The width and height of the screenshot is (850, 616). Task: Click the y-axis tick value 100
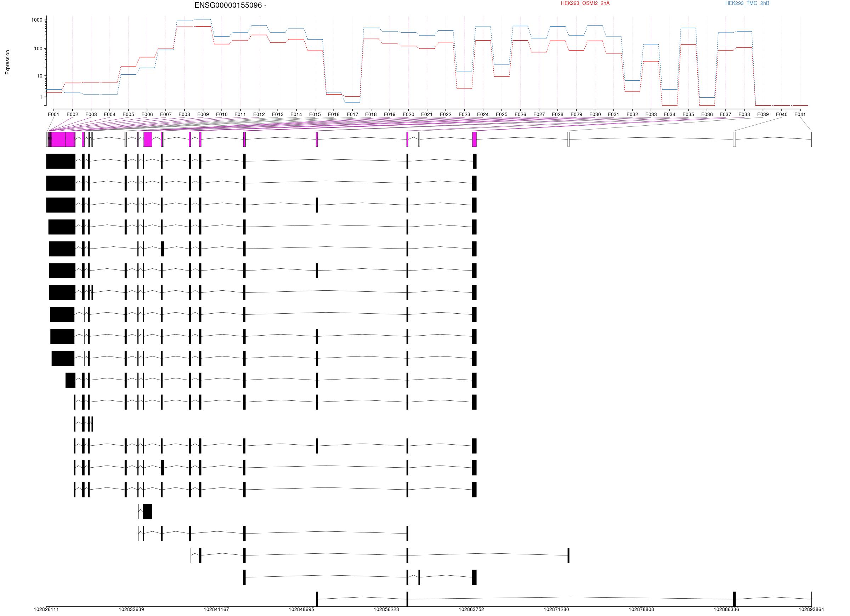(38, 49)
